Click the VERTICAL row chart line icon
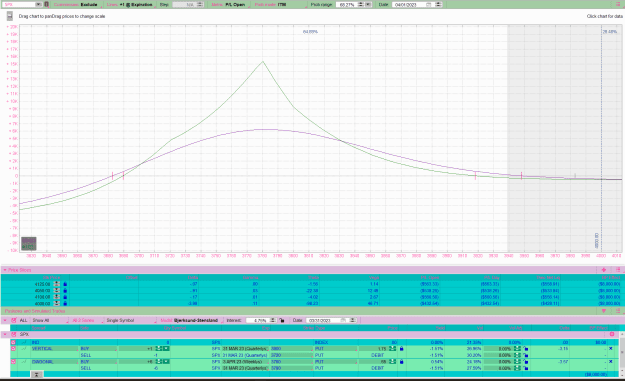Viewport: 625px width, 381px height. point(24,349)
